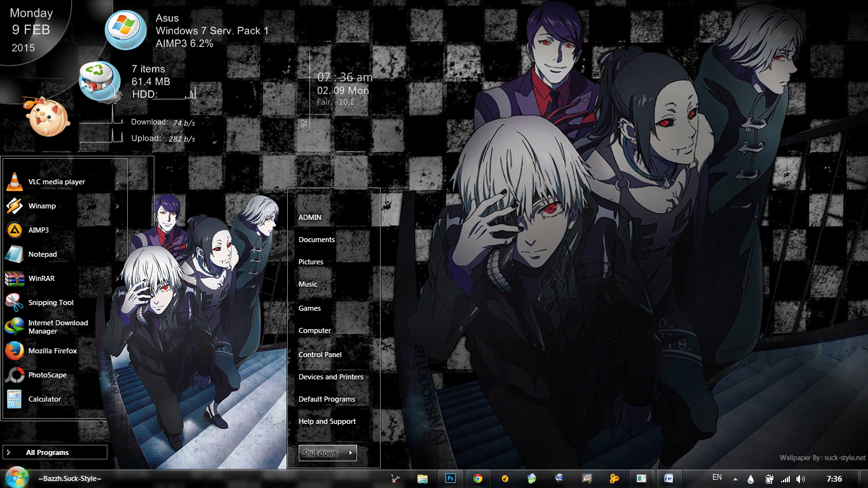Open Devices and Printers
Viewport: 868px width, 488px height.
[331, 377]
